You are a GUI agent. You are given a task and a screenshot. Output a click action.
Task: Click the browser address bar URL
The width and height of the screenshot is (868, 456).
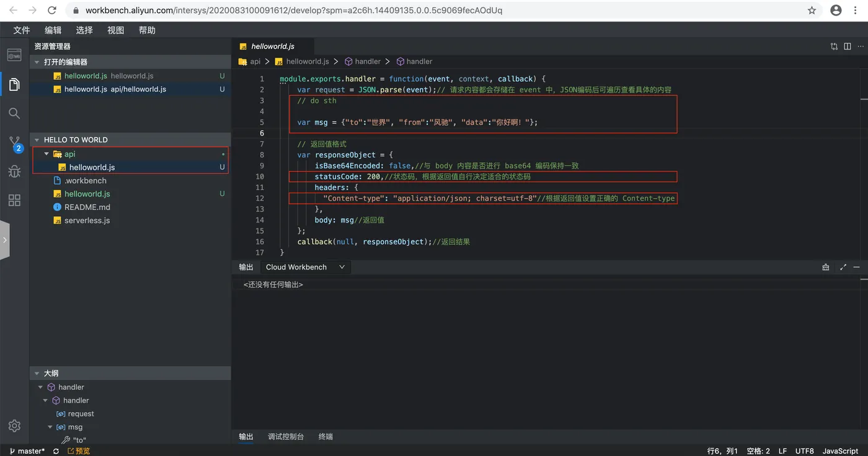(x=294, y=11)
